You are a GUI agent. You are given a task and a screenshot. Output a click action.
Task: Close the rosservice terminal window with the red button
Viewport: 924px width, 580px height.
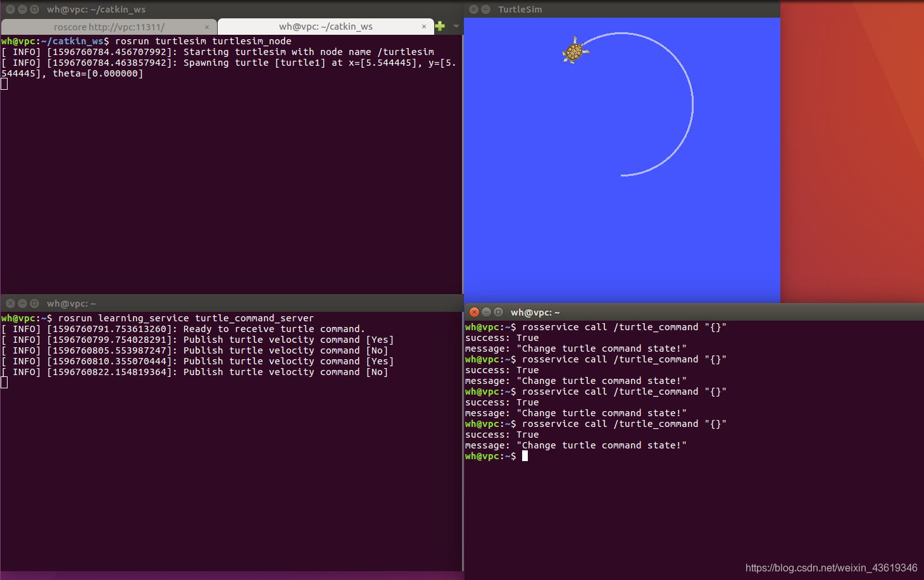(474, 312)
